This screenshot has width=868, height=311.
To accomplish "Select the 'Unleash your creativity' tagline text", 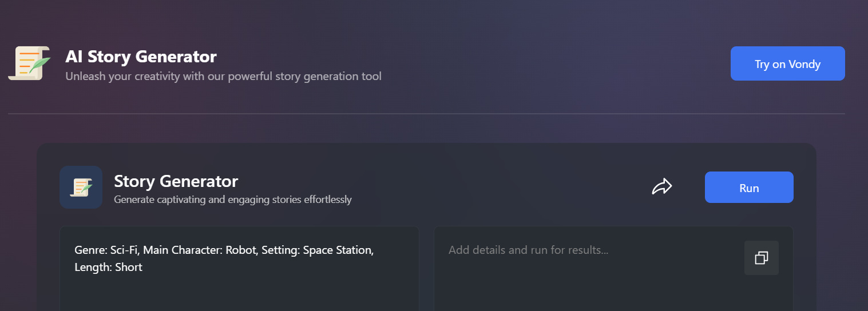I will 223,76.
